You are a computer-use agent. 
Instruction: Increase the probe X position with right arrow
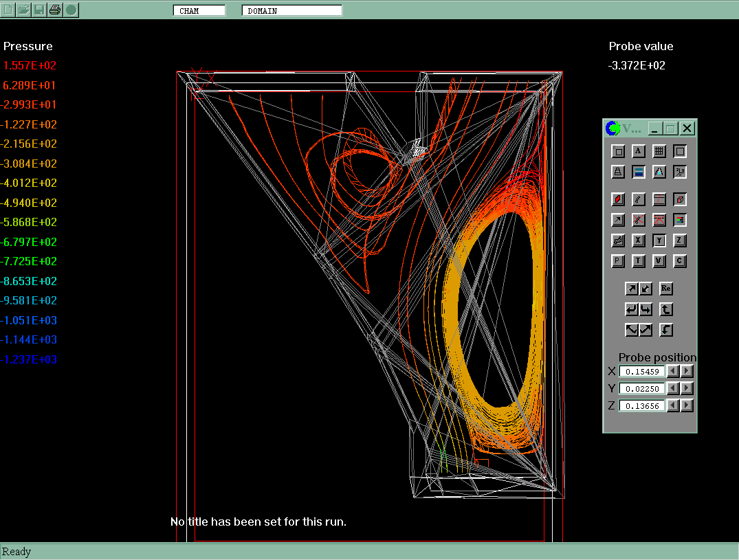click(x=687, y=371)
